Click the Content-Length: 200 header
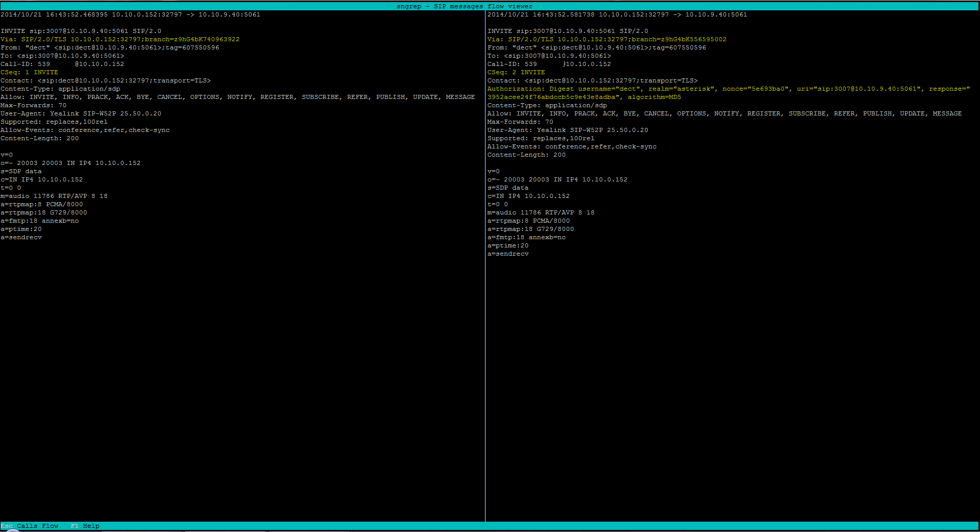The image size is (980, 532). click(x=40, y=138)
